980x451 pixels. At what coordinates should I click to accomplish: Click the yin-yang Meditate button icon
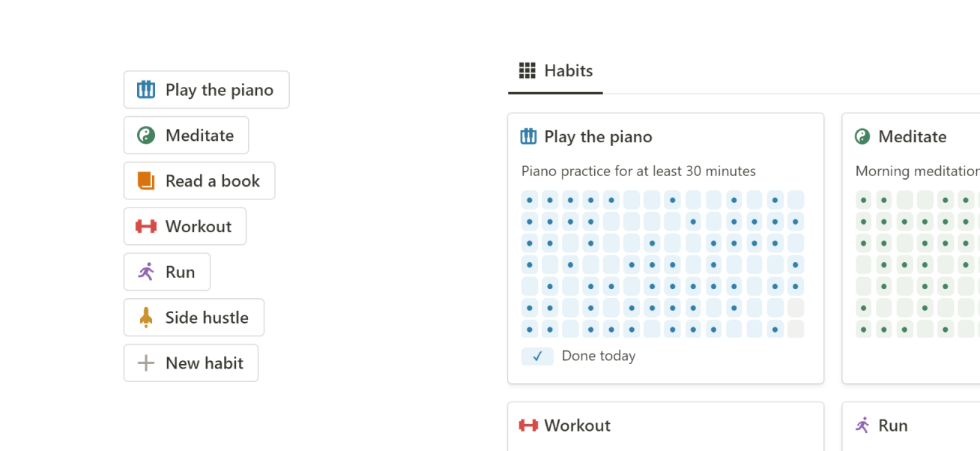[146, 136]
